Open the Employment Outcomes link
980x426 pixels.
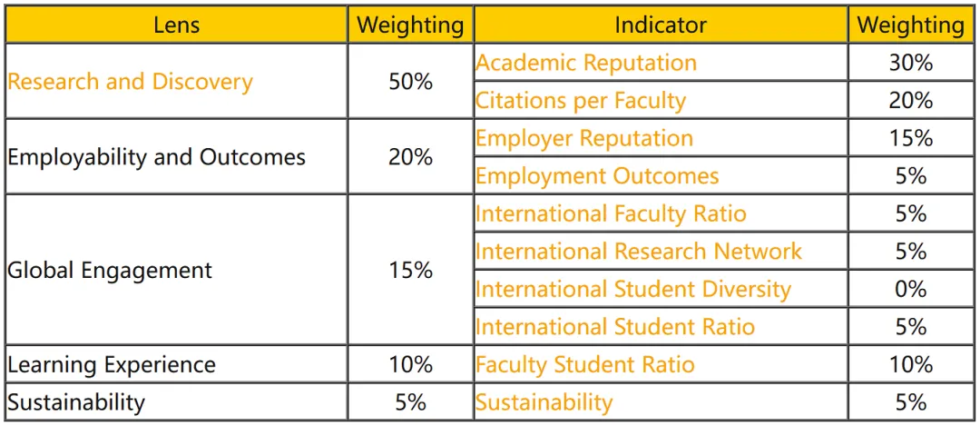coord(597,176)
